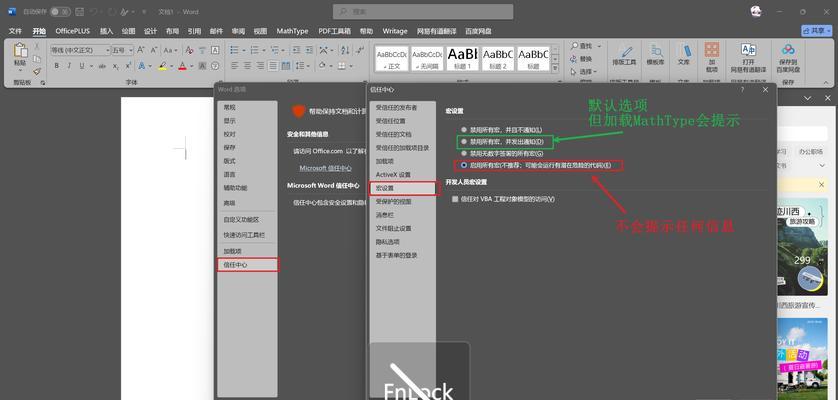Select 禁用所有宏，并且不通知 radio option
Viewport: 838px width, 400px height.
point(464,129)
